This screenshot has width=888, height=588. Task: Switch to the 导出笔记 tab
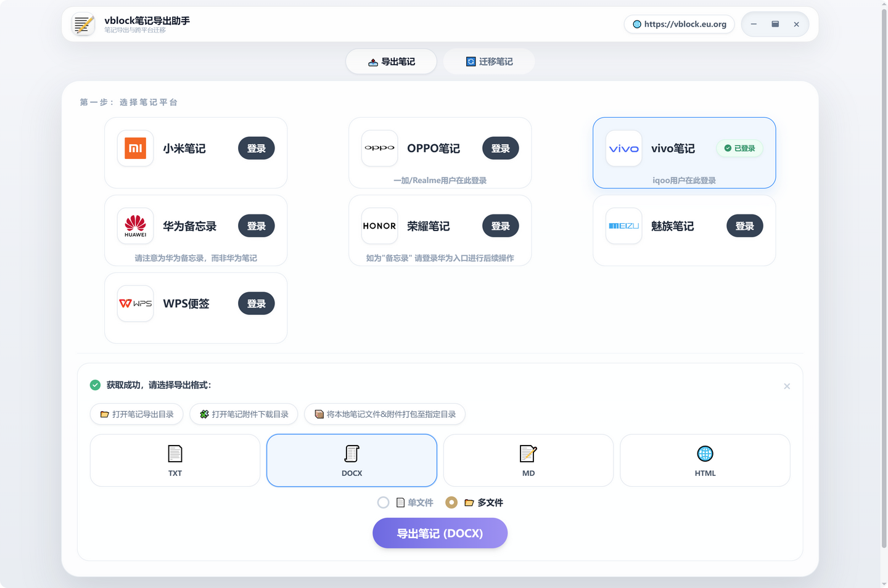(392, 62)
